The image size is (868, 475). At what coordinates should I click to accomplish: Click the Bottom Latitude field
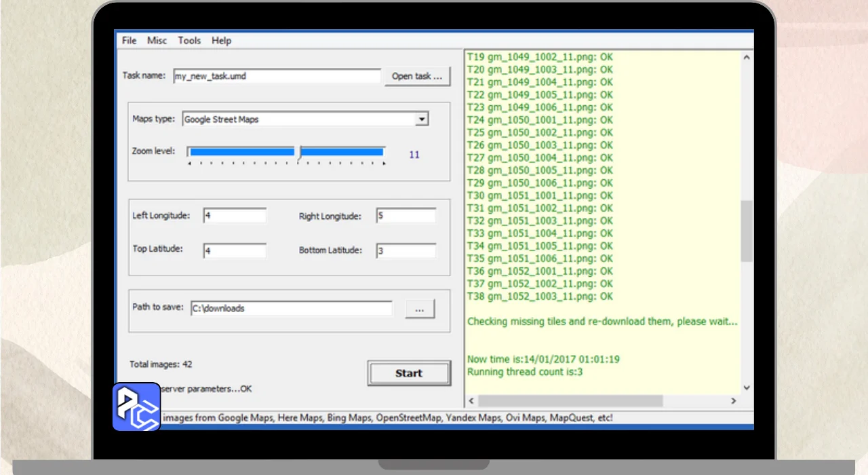[406, 250]
